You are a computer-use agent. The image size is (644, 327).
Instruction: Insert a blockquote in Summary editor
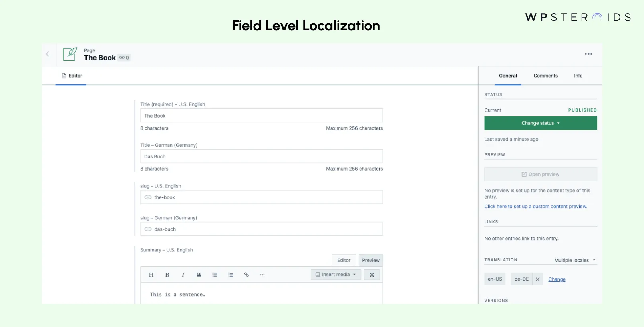point(199,275)
